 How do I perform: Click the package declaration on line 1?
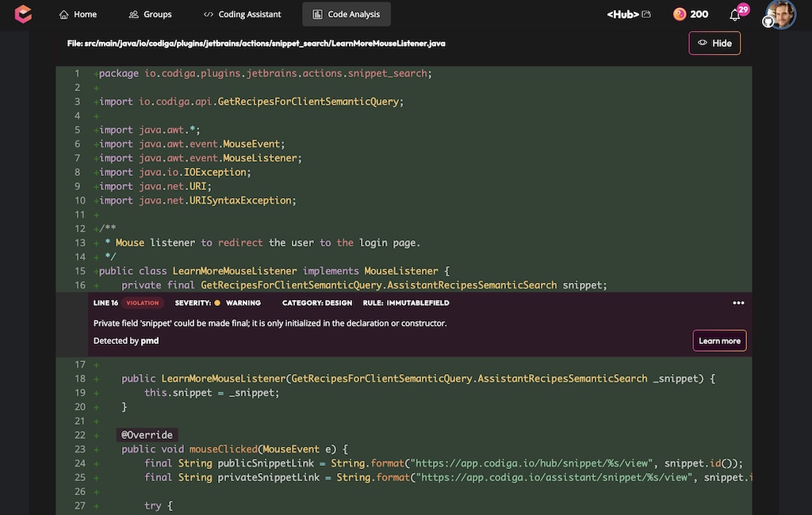pyautogui.click(x=265, y=73)
